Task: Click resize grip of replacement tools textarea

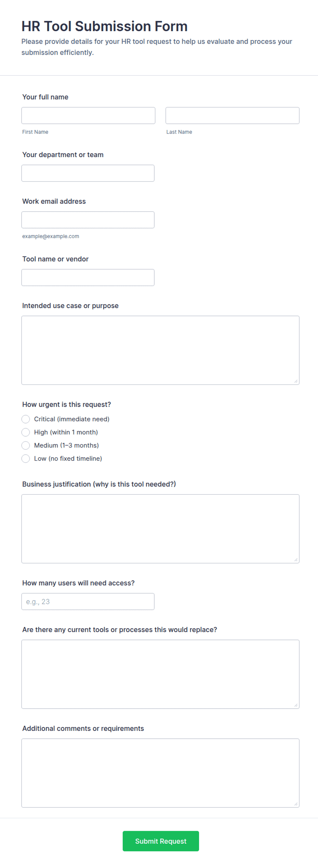Action: pyautogui.click(x=296, y=705)
